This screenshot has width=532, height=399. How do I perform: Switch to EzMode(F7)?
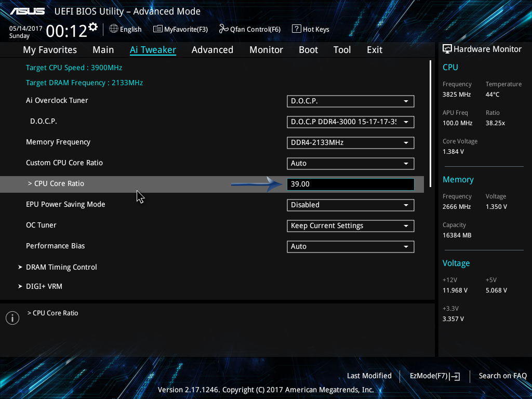pyautogui.click(x=435, y=376)
